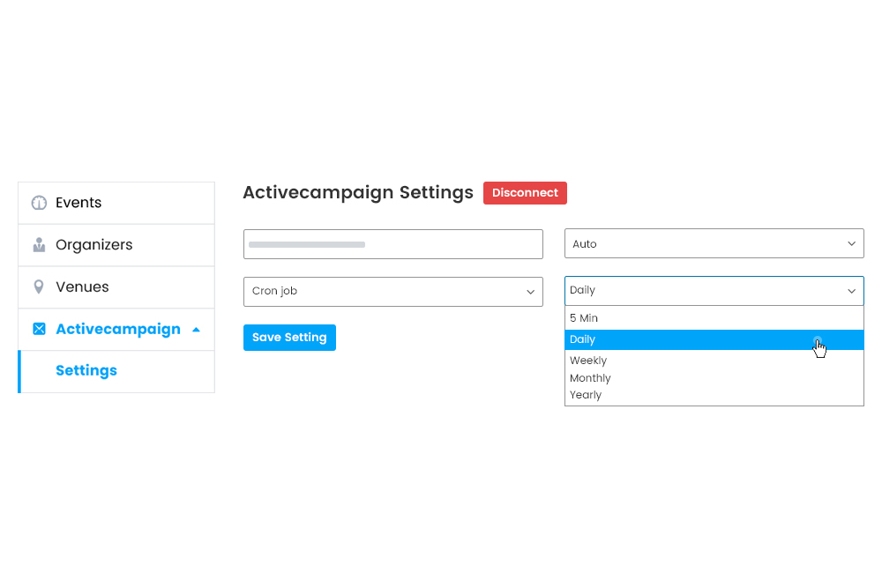Collapse the Activecampaign sidebar section
This screenshot has height=588, width=882.
click(196, 329)
